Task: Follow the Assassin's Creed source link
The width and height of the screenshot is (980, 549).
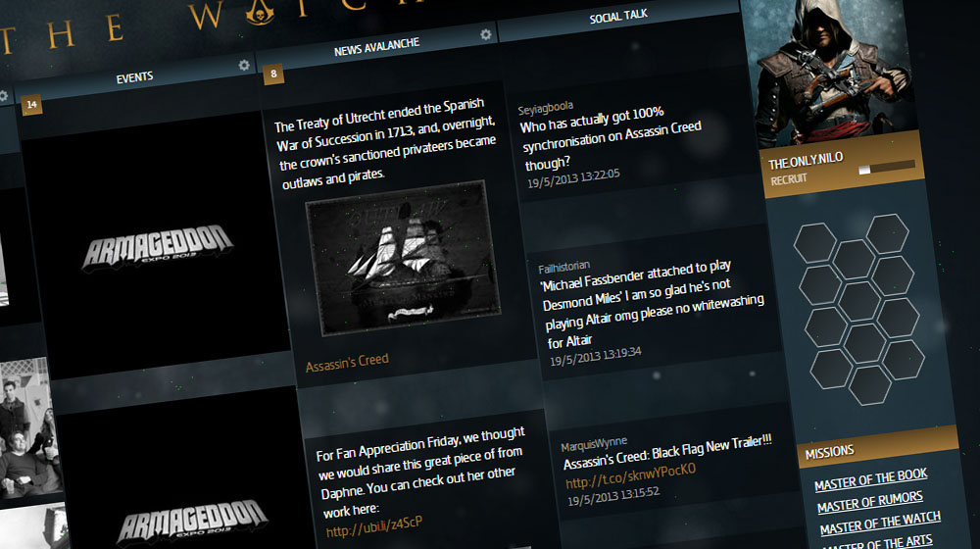Action: 347,362
